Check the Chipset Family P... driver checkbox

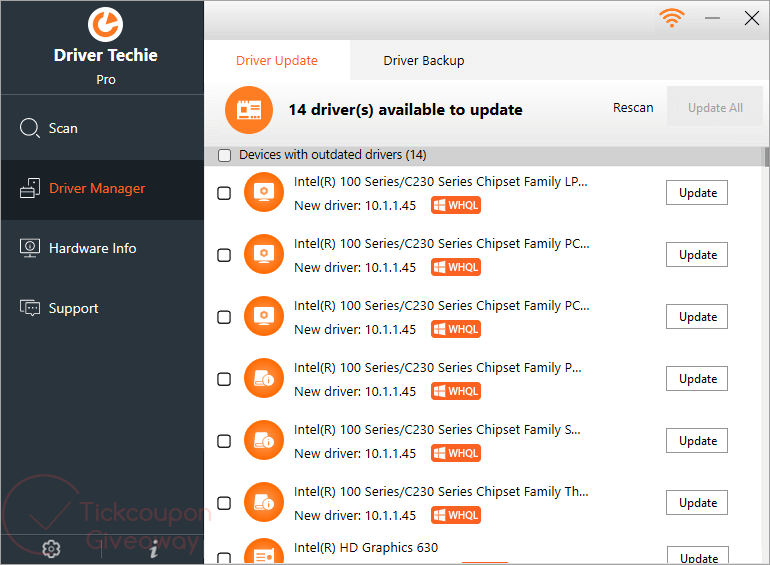pyautogui.click(x=224, y=379)
